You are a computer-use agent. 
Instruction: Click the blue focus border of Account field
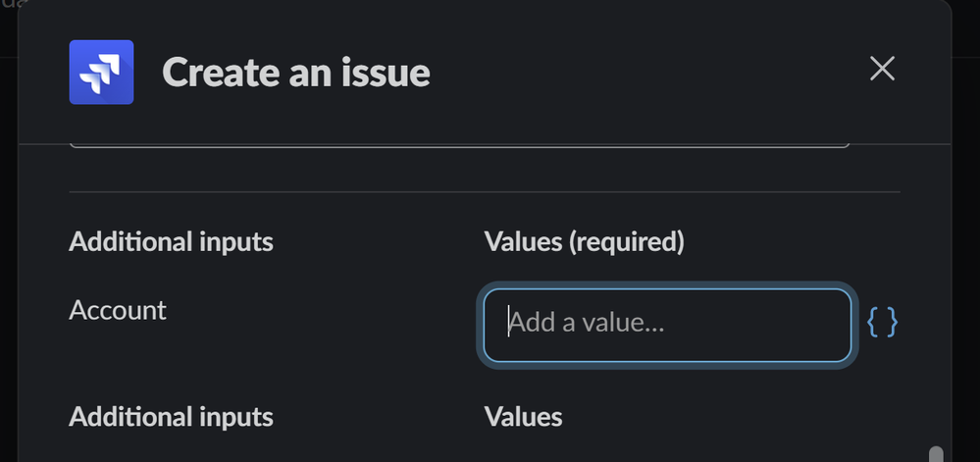pos(667,289)
